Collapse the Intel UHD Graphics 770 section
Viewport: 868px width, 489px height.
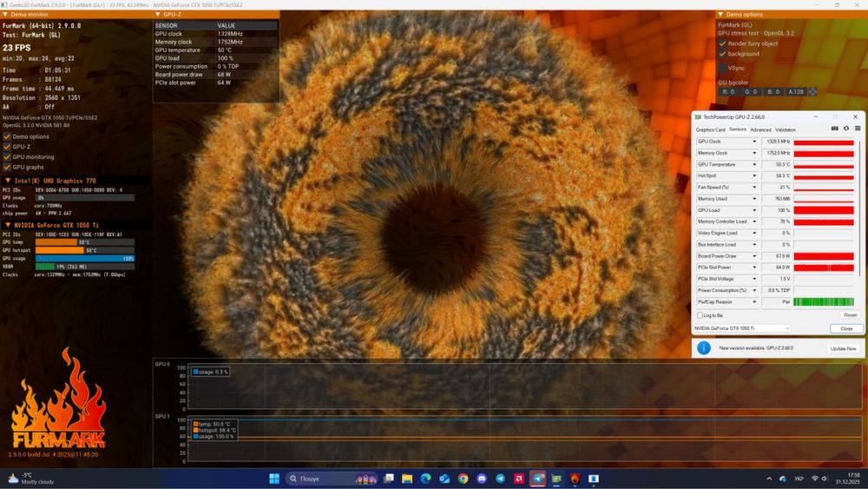[8, 181]
